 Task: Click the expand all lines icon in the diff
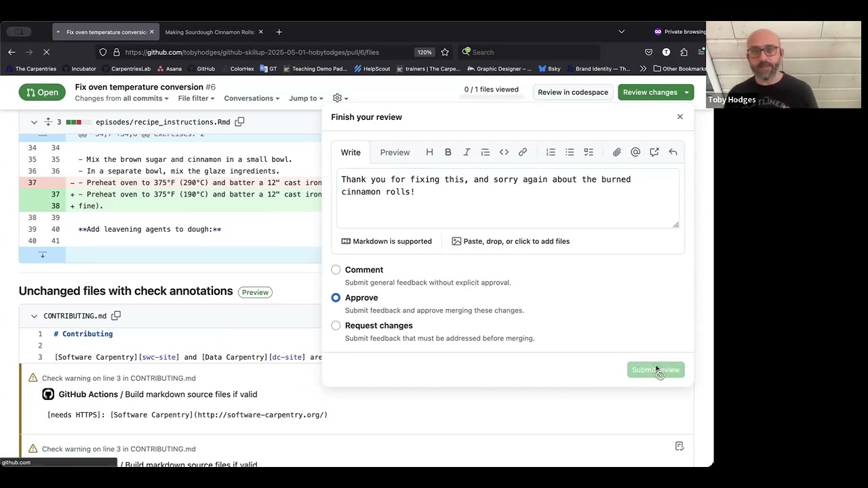pyautogui.click(x=48, y=122)
